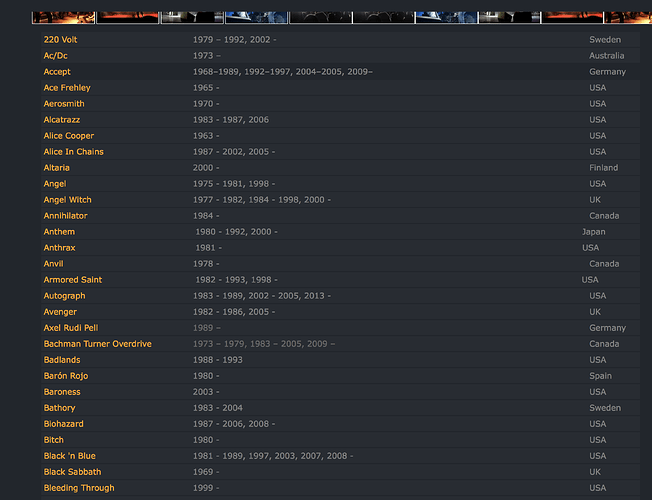Image resolution: width=652 pixels, height=500 pixels.
Task: Click 1973 – in the Ac/Dc row
Action: point(207,56)
